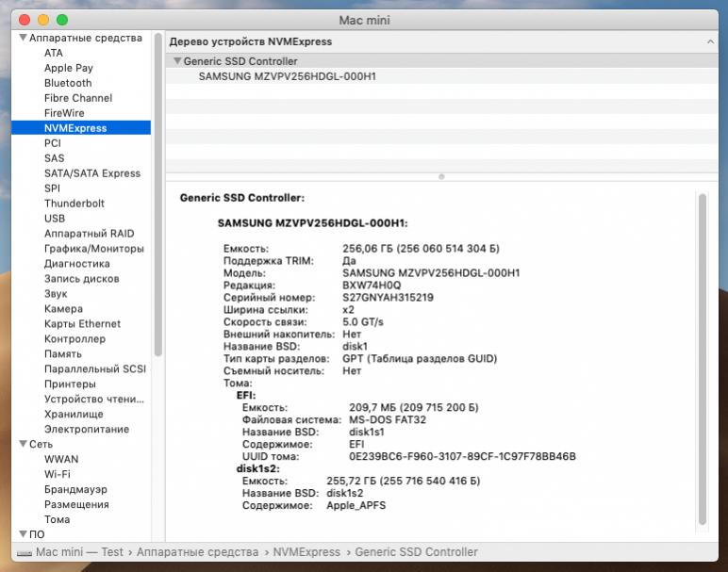
Task: Select Хранилище in the sidebar
Action: click(74, 414)
